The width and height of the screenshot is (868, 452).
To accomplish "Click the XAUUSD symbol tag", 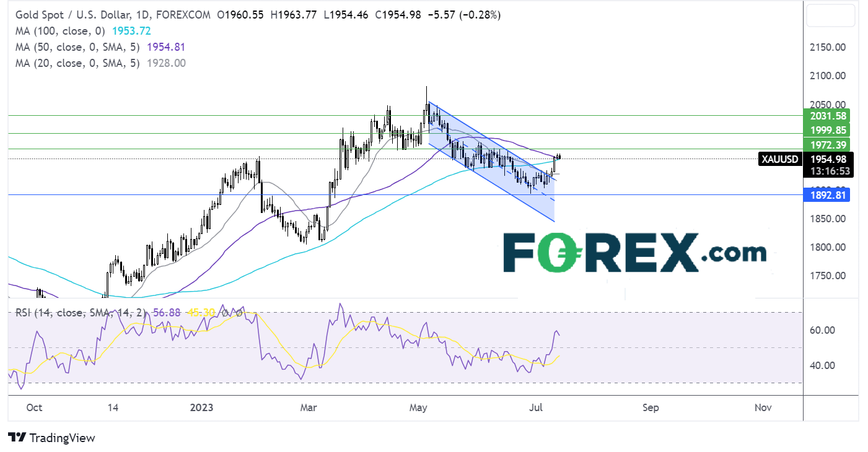I will point(781,159).
